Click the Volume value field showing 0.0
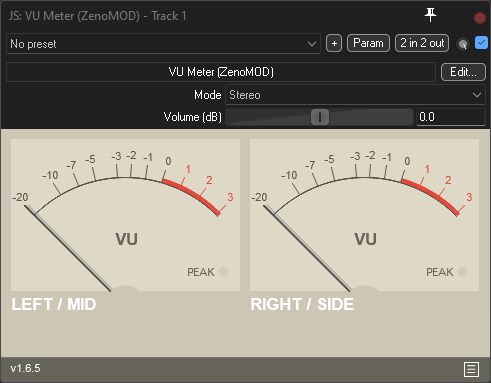 [451, 117]
